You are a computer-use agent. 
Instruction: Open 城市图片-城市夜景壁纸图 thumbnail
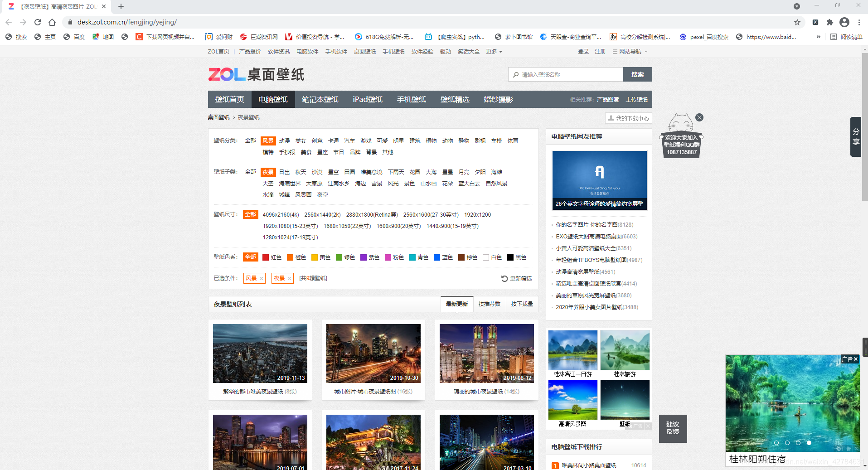pyautogui.click(x=373, y=354)
